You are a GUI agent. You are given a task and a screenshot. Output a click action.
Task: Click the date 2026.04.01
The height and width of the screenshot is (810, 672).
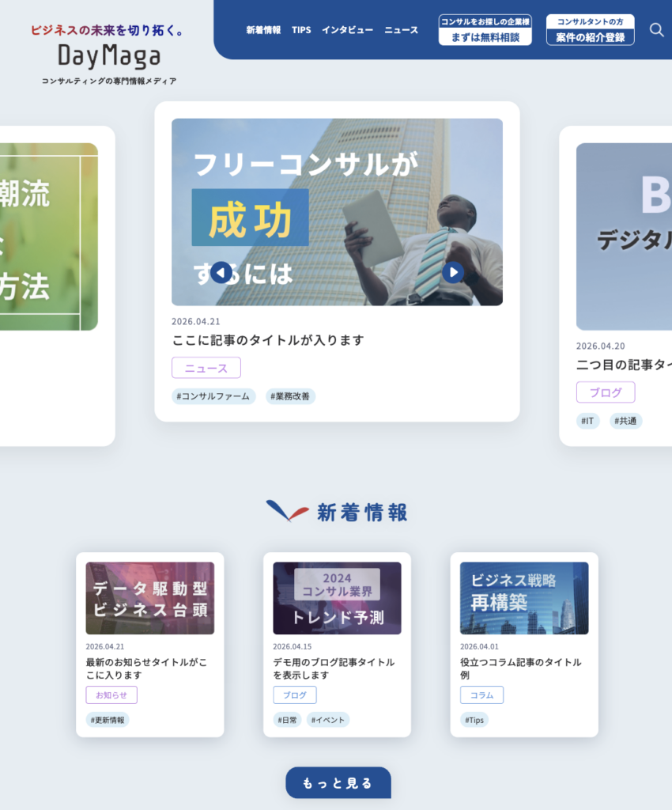click(479, 646)
